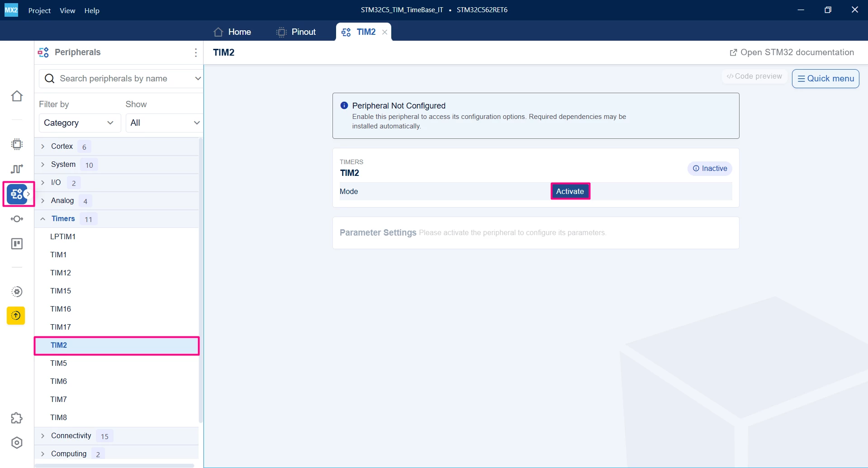Image resolution: width=868 pixels, height=468 pixels.
Task: Click the Parameter Settings heading
Action: (378, 232)
